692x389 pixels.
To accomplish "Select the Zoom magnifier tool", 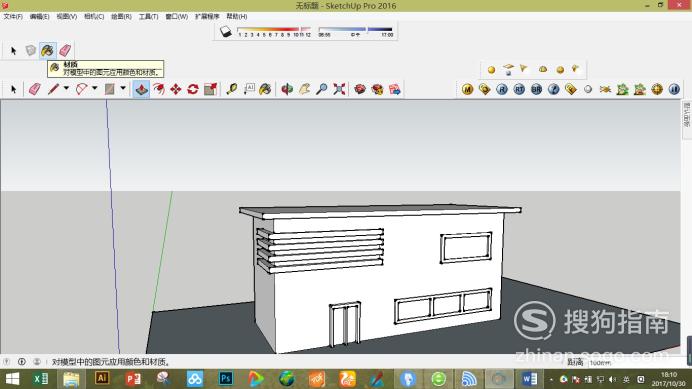I will pos(322,89).
